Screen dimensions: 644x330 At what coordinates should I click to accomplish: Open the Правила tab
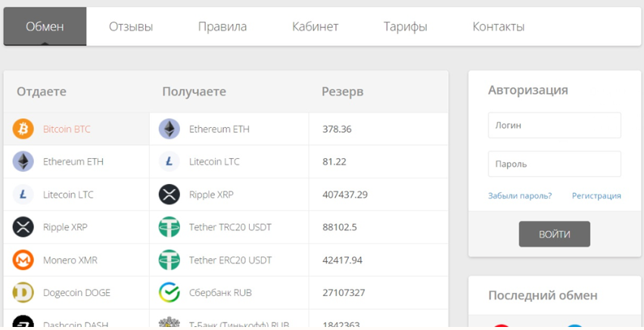(x=222, y=27)
